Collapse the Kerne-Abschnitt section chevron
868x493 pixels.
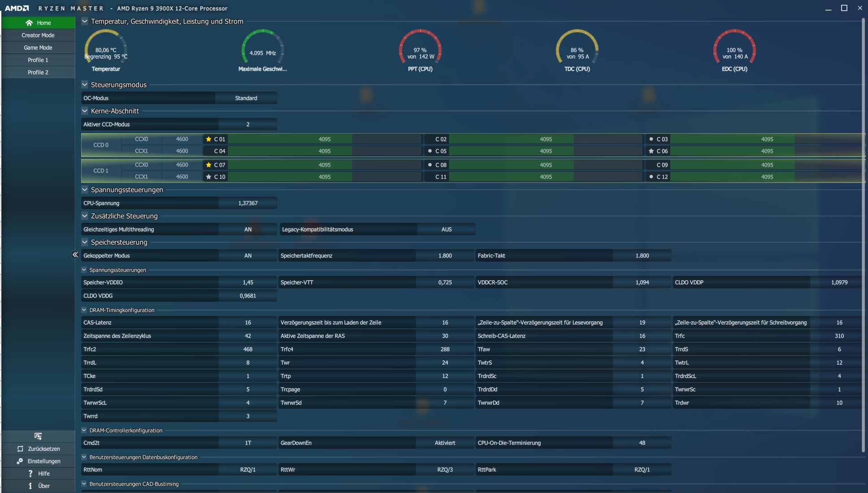pyautogui.click(x=85, y=111)
